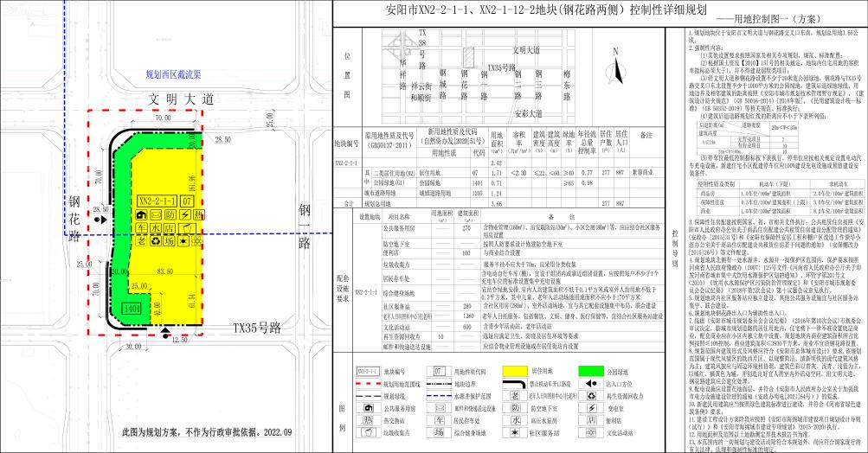Click the green 公园绿地 legend swatch
Viewport: 868px width, 453px height.
[591, 371]
